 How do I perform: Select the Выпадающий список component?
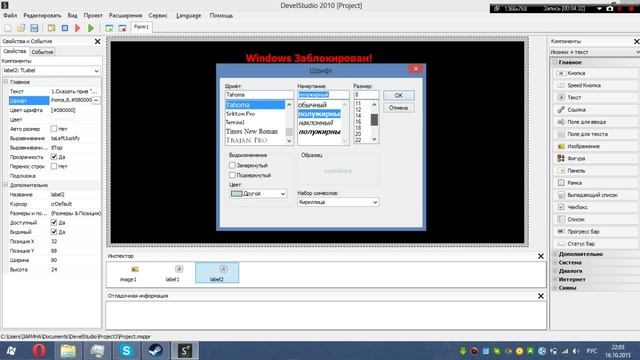[x=595, y=195]
